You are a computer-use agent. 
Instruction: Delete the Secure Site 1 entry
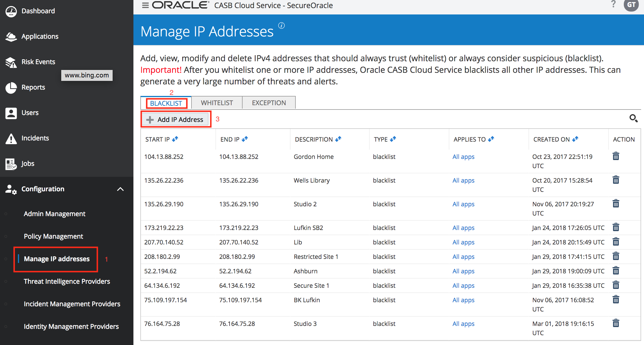pos(616,285)
